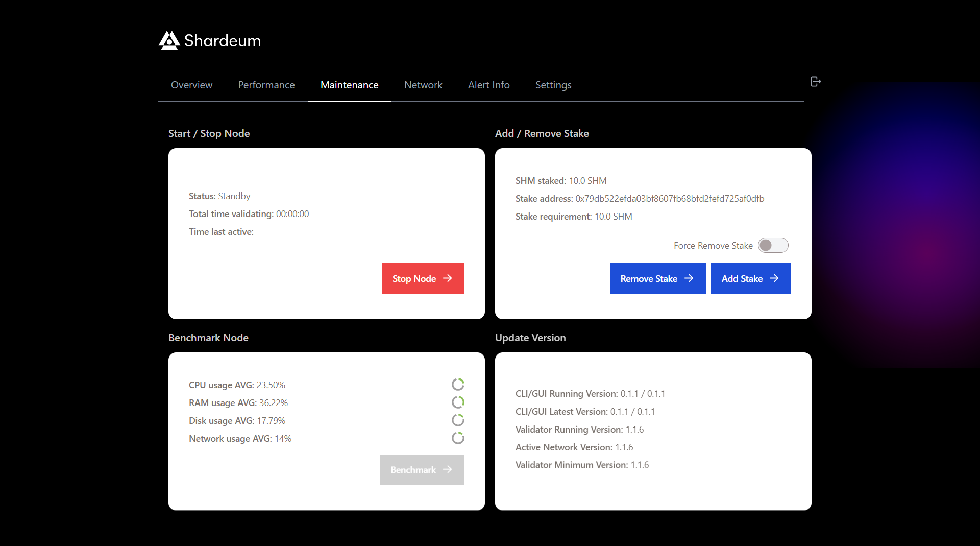Click the Remove Stake button
This screenshot has height=546, width=980.
pos(657,278)
